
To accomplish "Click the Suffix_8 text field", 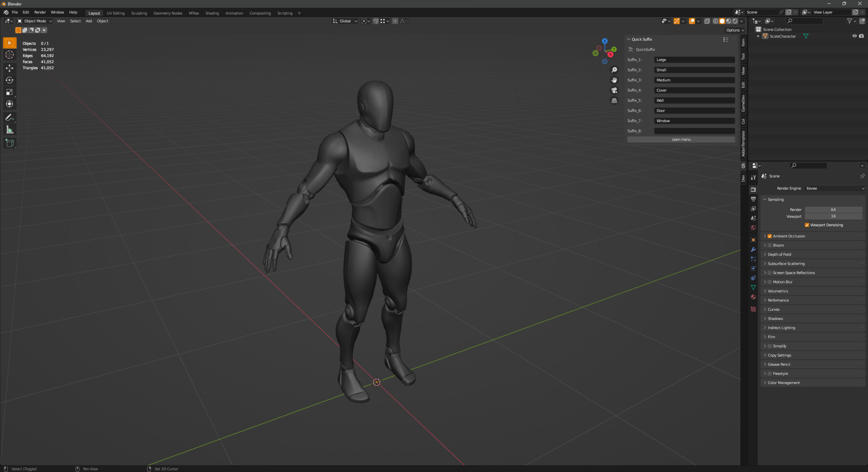I will click(x=694, y=130).
